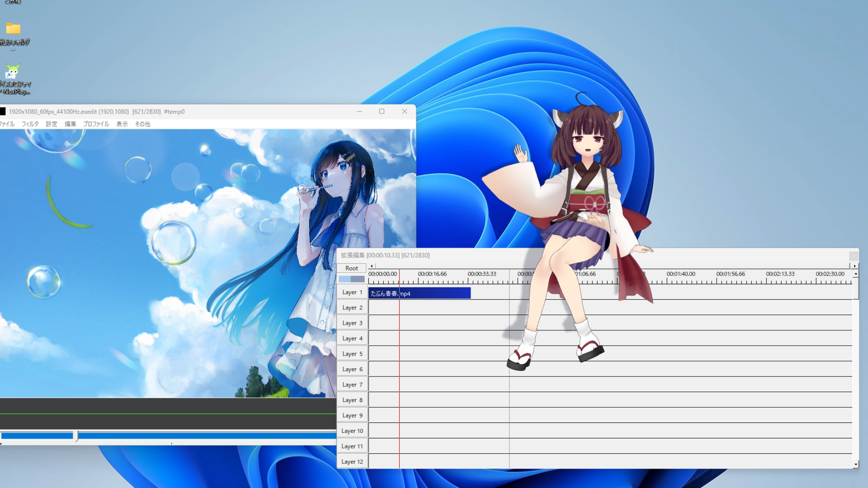Open the 設定 menu
Image resolution: width=868 pixels, height=488 pixels.
(x=52, y=124)
